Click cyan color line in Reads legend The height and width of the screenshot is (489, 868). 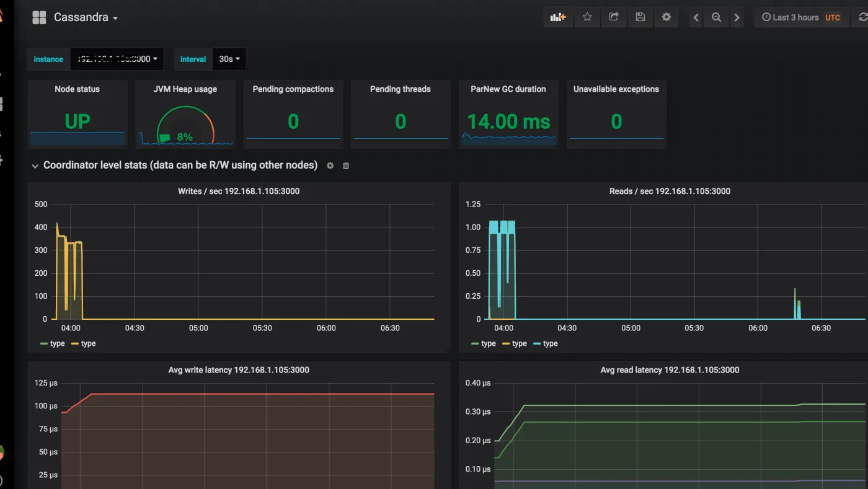537,343
